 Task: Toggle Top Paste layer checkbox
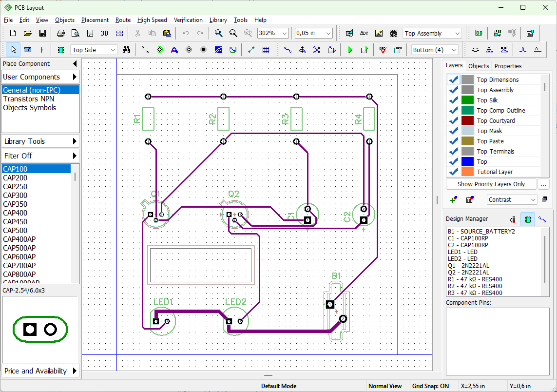pos(453,141)
